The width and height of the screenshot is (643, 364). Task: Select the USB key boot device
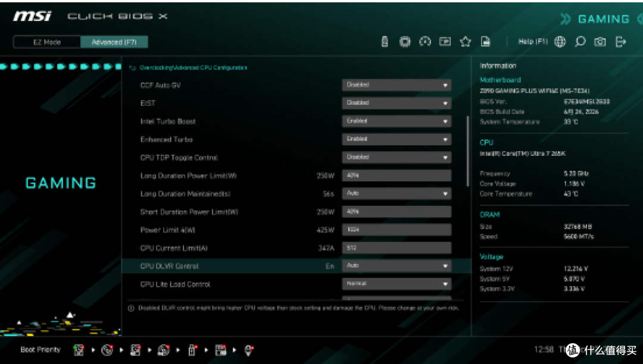pos(192,350)
